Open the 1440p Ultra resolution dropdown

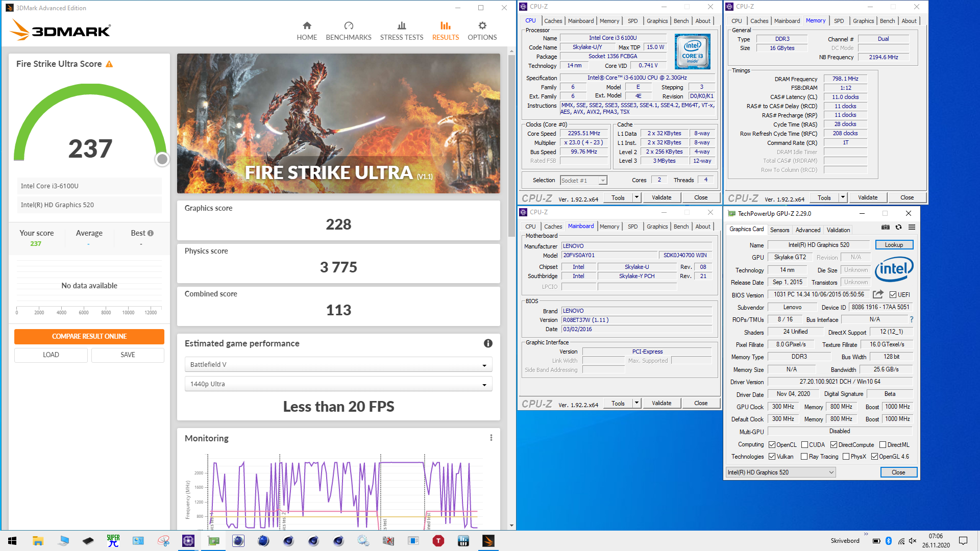click(x=338, y=384)
